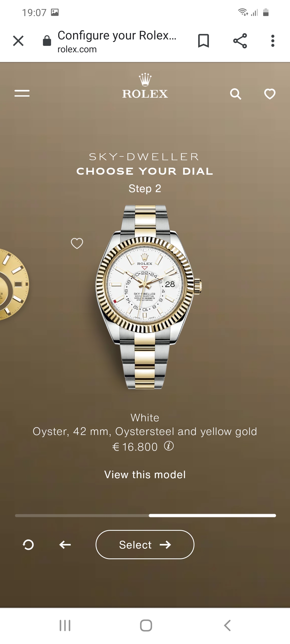The height and width of the screenshot is (644, 290).
Task: Share the page via share icon
Action: [240, 41]
